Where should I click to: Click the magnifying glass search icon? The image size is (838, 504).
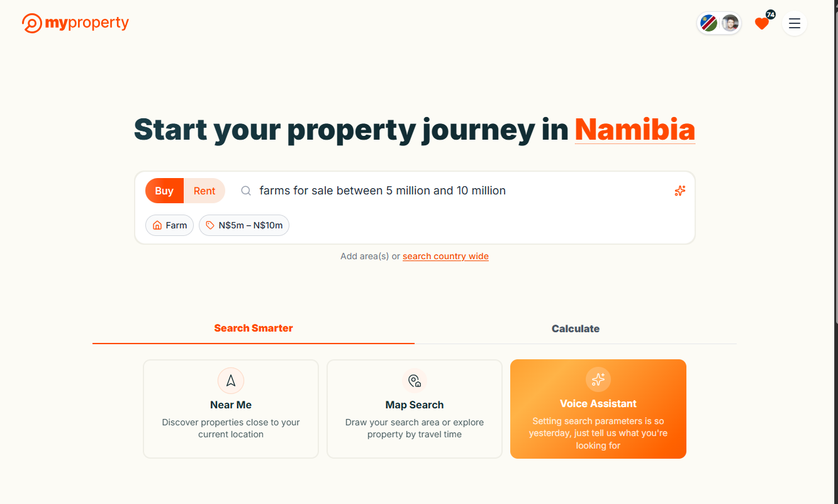point(246,191)
